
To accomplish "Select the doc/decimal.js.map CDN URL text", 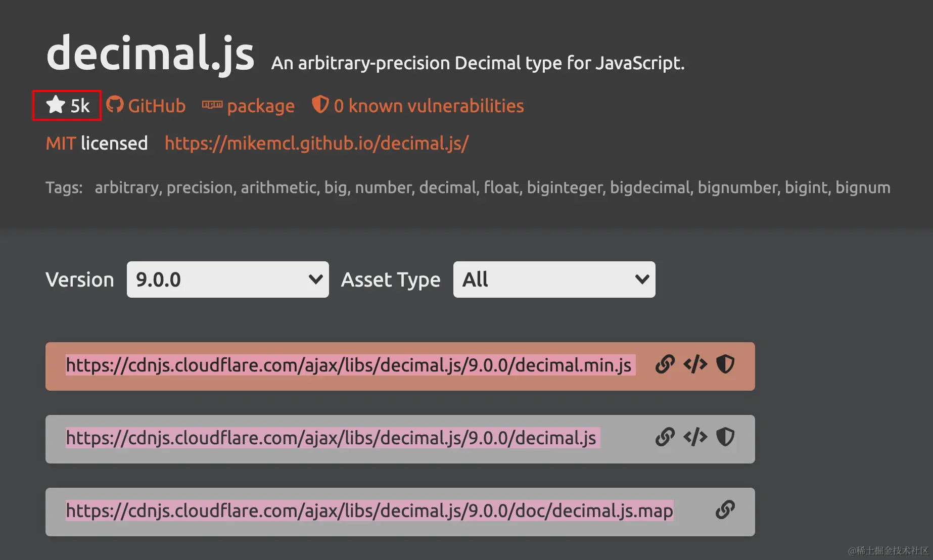I will click(369, 511).
